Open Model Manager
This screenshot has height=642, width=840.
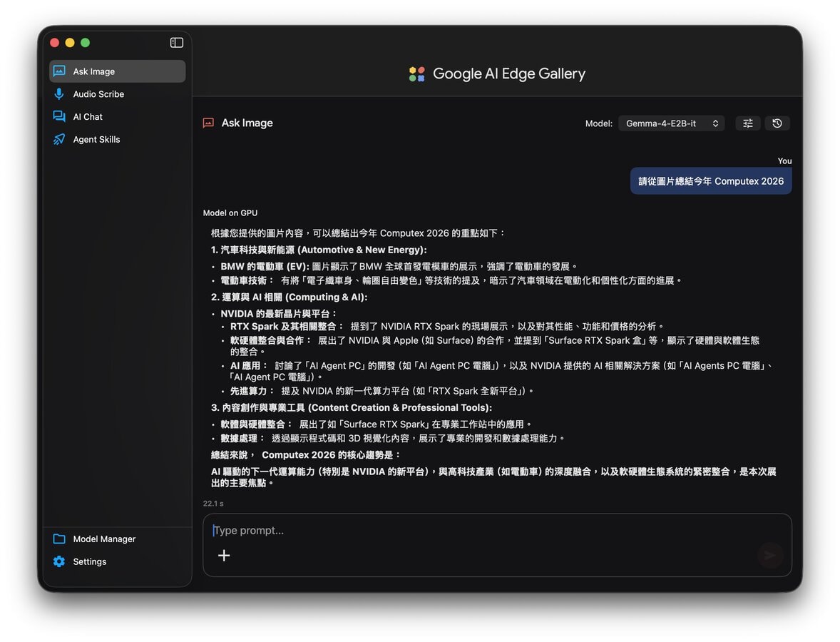[118, 539]
